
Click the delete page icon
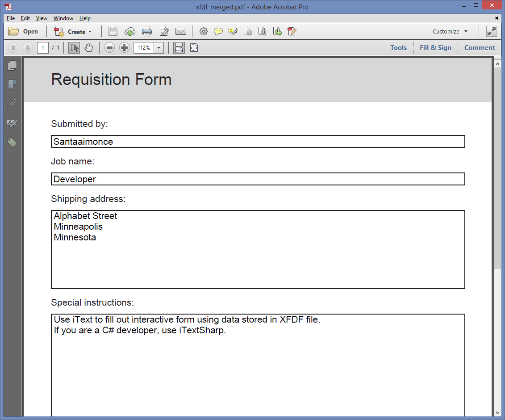click(x=248, y=32)
